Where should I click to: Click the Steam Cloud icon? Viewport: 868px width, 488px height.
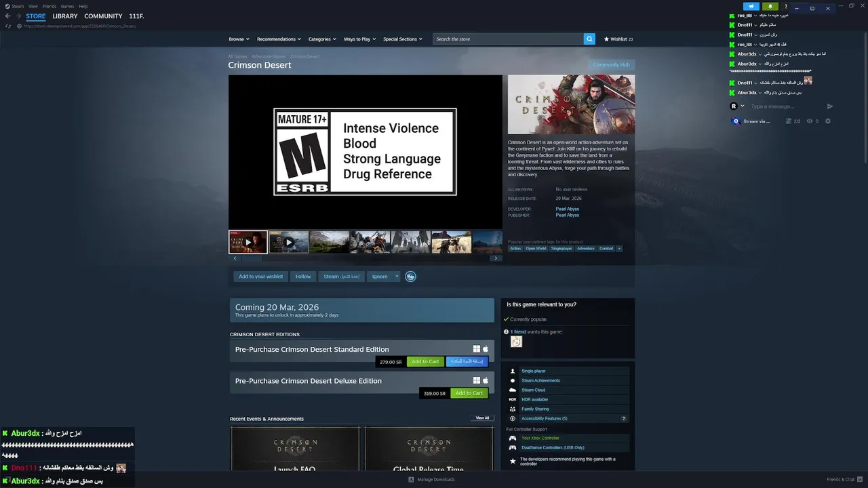point(513,390)
